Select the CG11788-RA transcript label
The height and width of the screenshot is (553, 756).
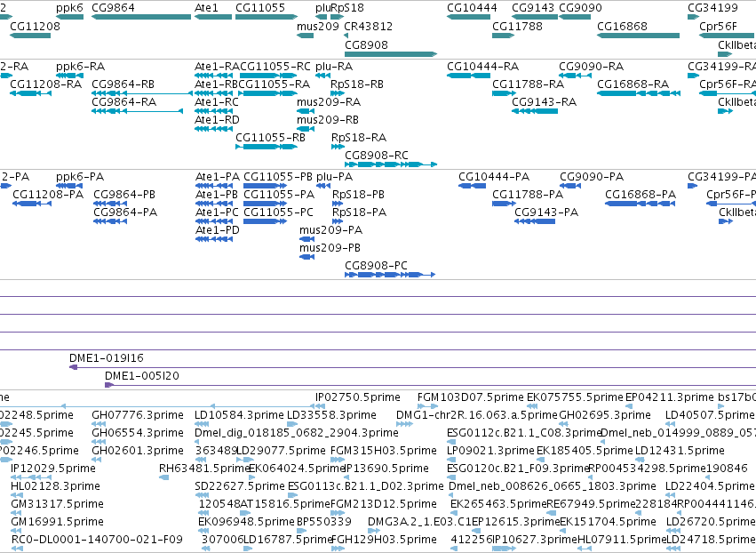[528, 84]
